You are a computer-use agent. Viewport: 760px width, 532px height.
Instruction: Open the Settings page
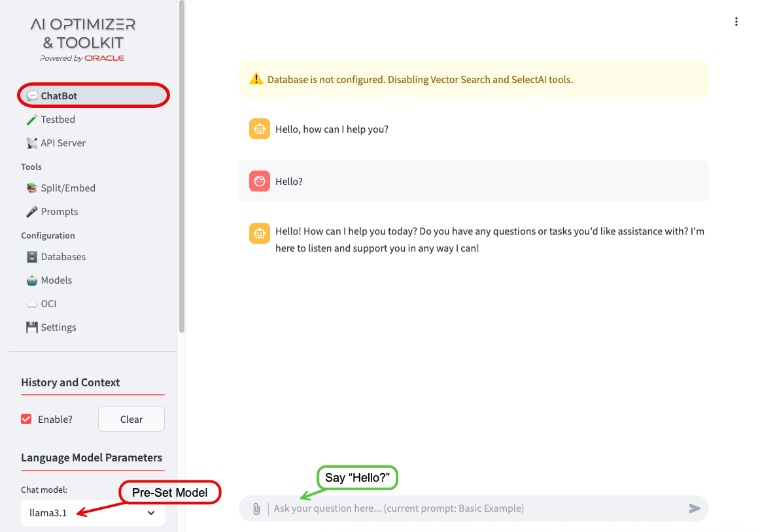94,327
